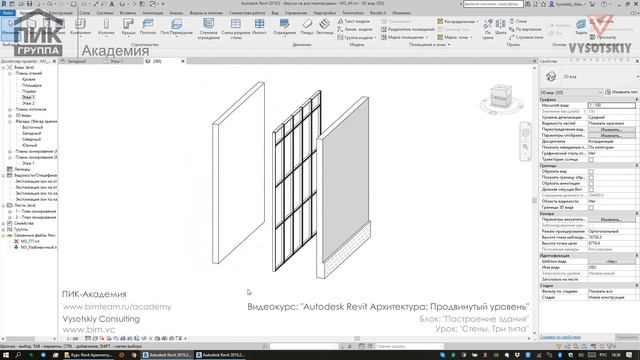Select the Ceiling (Потолок) tool
640x360 pixels.
click(x=148, y=27)
